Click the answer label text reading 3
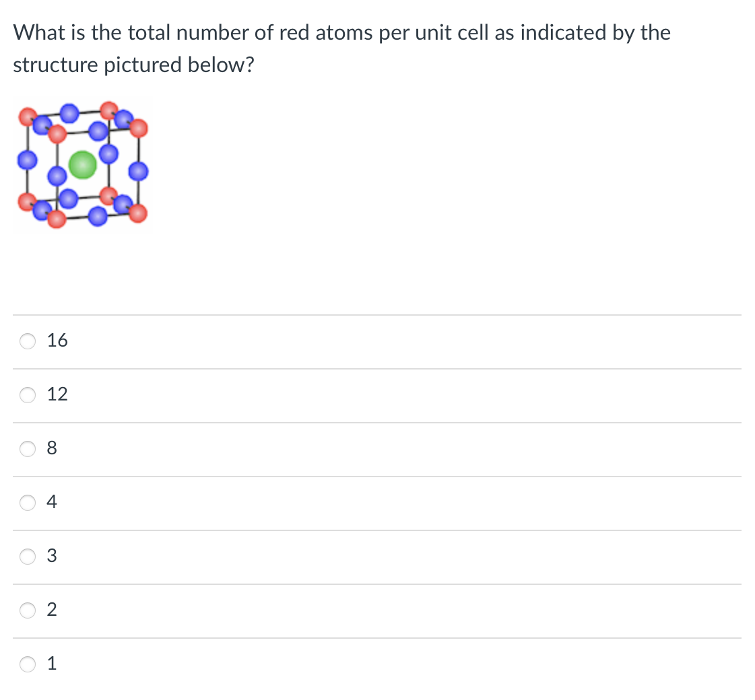Image resolution: width=755 pixels, height=700 pixels. coord(52,555)
